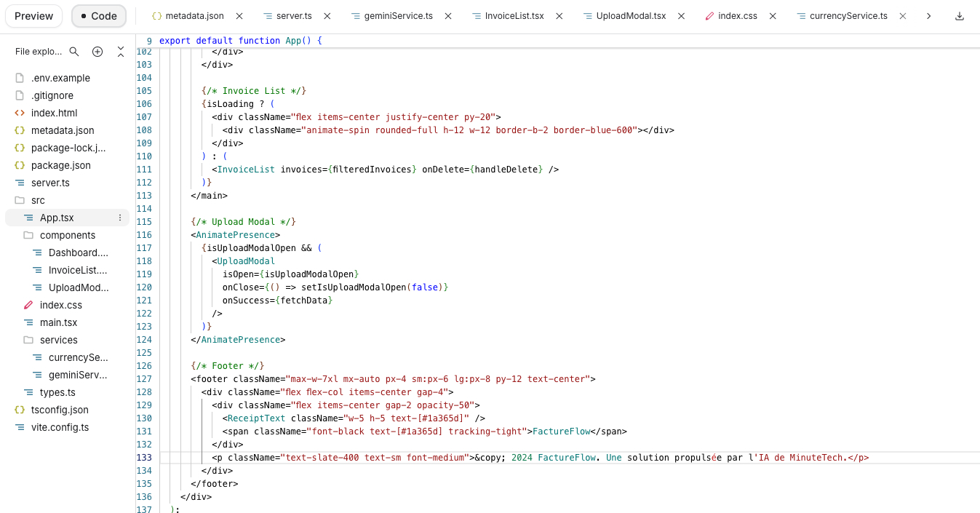Screen dimensions: 980x513
Task: Switch to Code view
Action: (x=98, y=16)
